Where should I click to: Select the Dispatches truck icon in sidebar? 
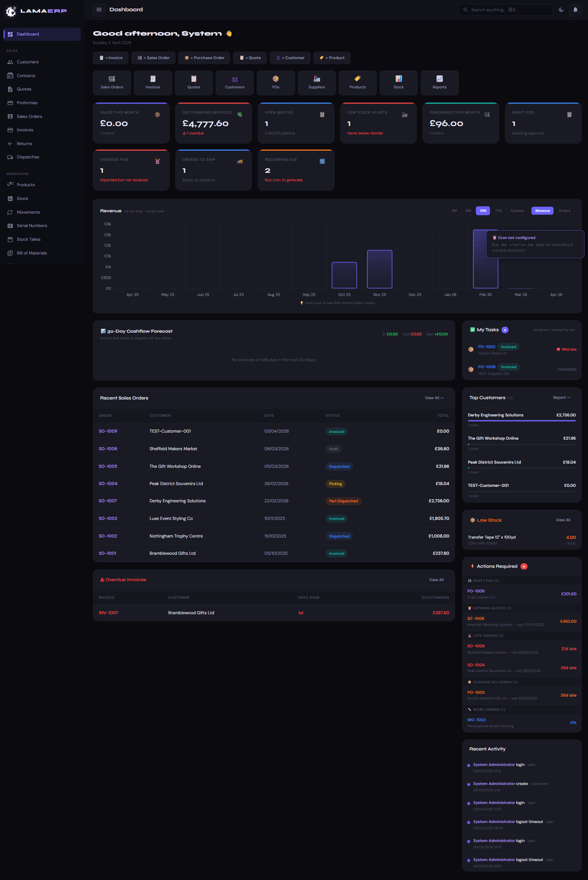(10, 157)
